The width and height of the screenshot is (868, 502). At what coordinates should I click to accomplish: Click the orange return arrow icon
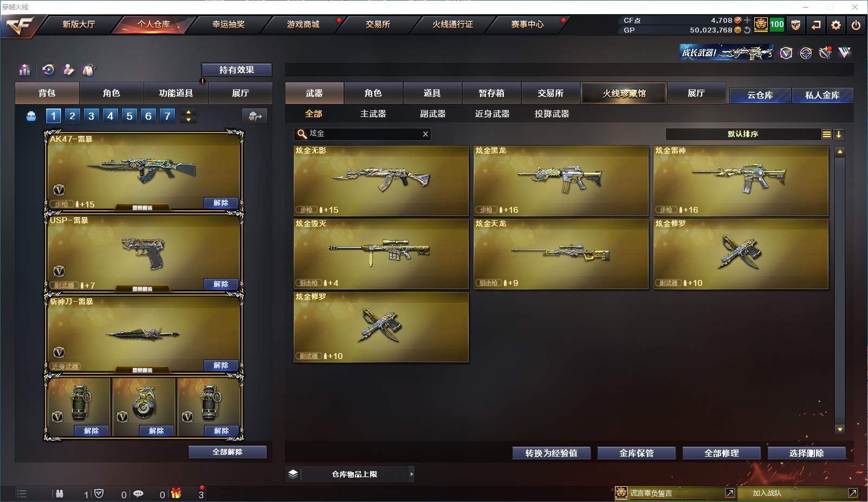(x=816, y=25)
